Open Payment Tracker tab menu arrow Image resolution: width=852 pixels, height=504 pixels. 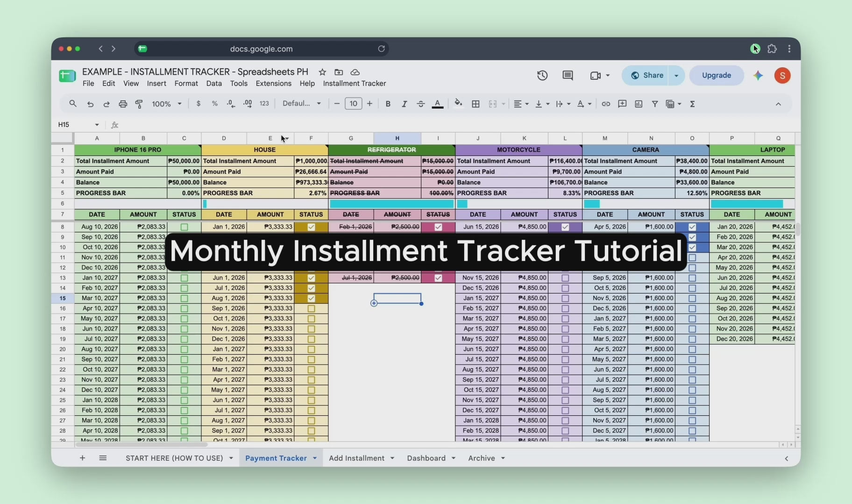pos(315,458)
